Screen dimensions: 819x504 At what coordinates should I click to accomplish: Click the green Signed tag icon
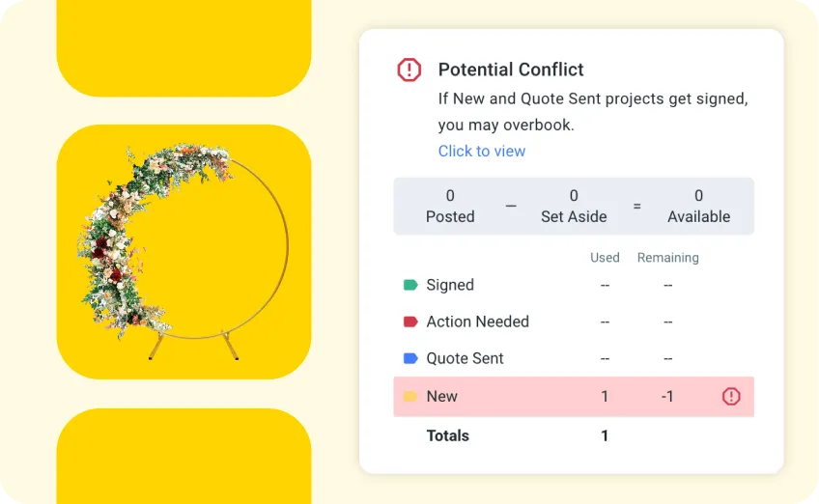[409, 285]
